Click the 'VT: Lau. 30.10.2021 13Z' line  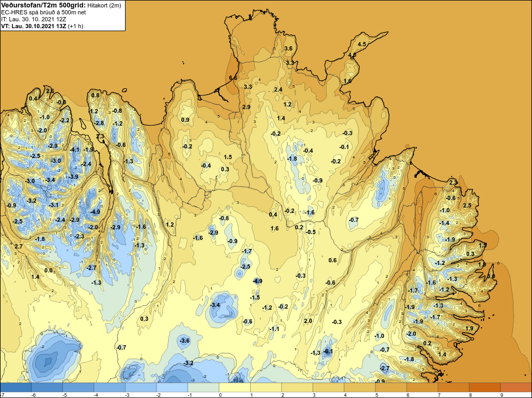(x=34, y=26)
